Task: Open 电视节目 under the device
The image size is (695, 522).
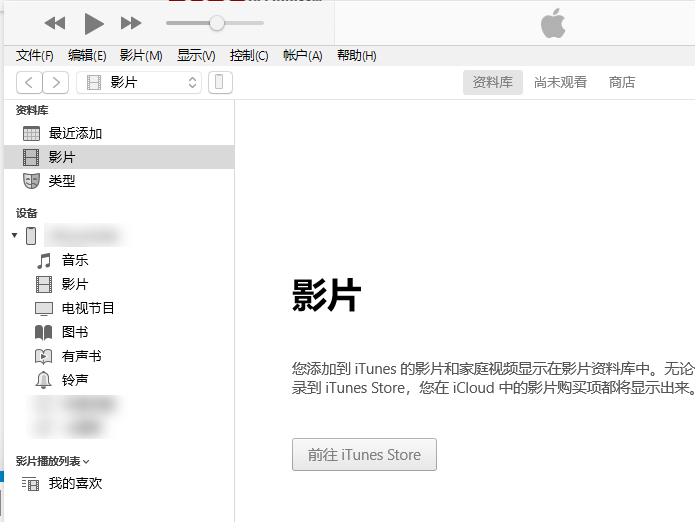Action: tap(88, 308)
